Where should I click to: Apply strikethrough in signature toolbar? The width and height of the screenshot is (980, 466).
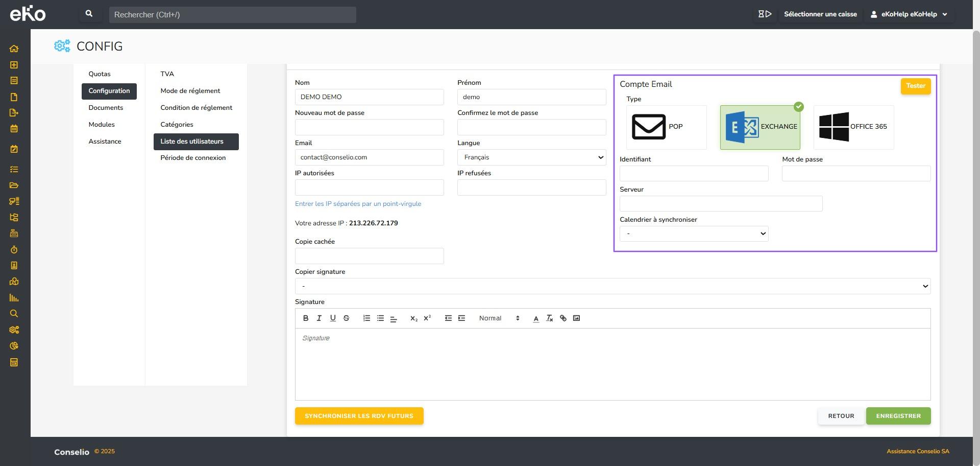[x=346, y=318]
